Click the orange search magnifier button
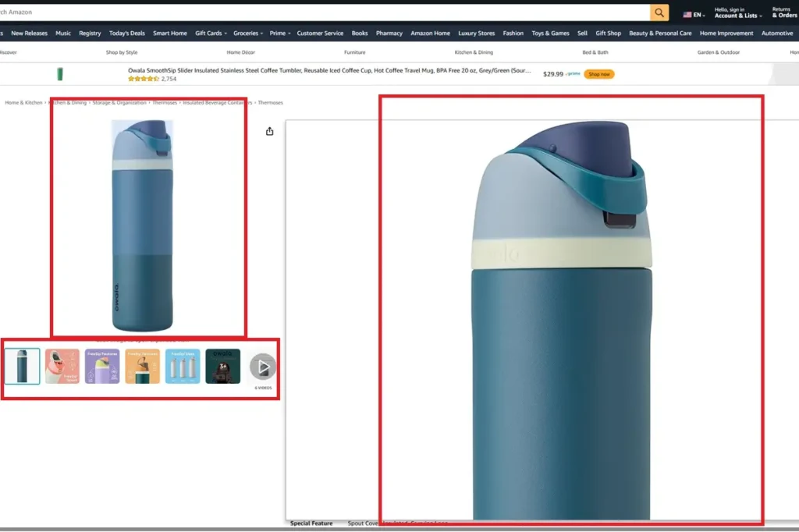Viewport: 799px width, 532px height. (660, 12)
